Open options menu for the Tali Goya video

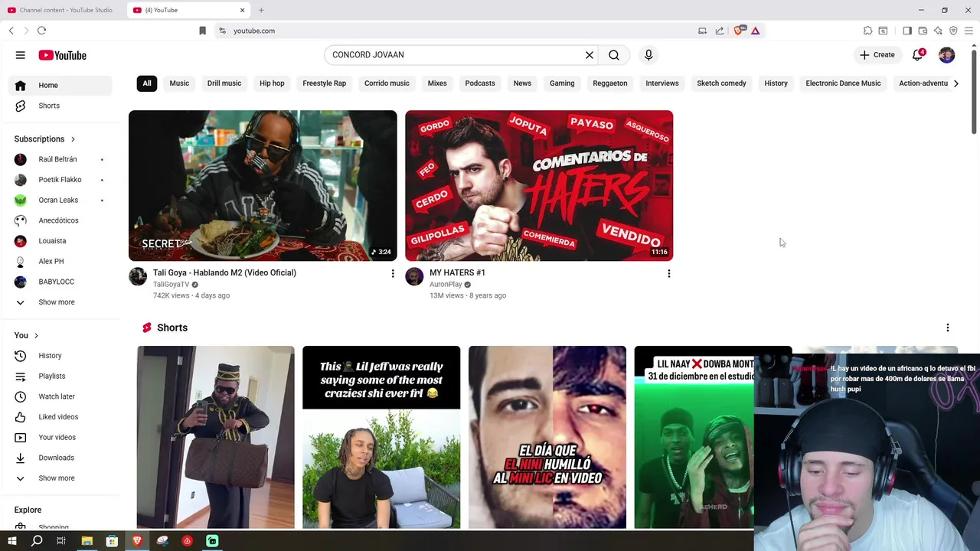click(393, 273)
